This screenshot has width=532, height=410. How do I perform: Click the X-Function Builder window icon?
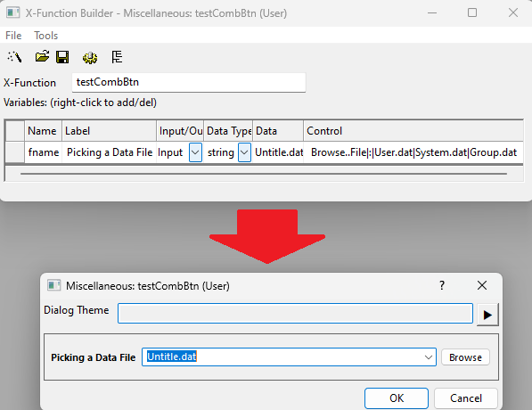click(x=12, y=12)
